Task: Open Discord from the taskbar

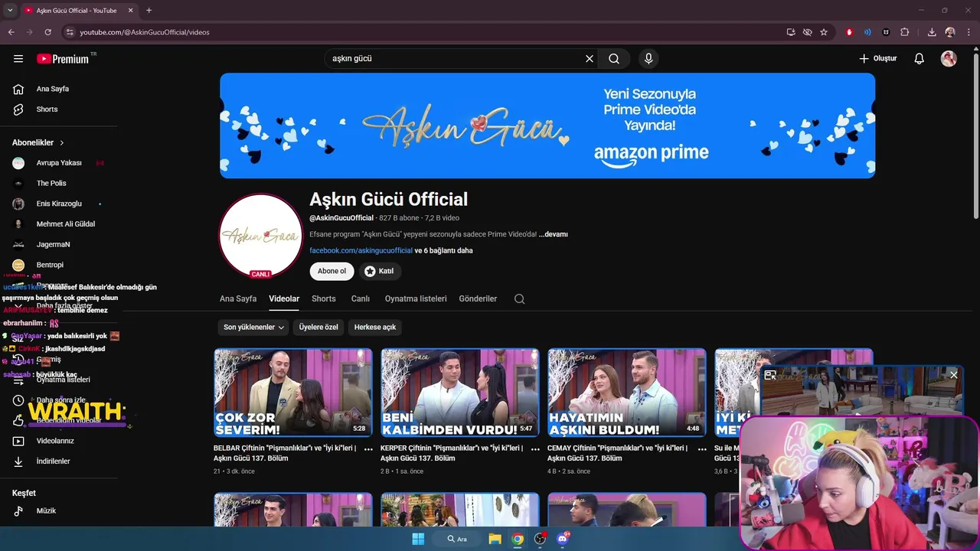Action: 563,539
